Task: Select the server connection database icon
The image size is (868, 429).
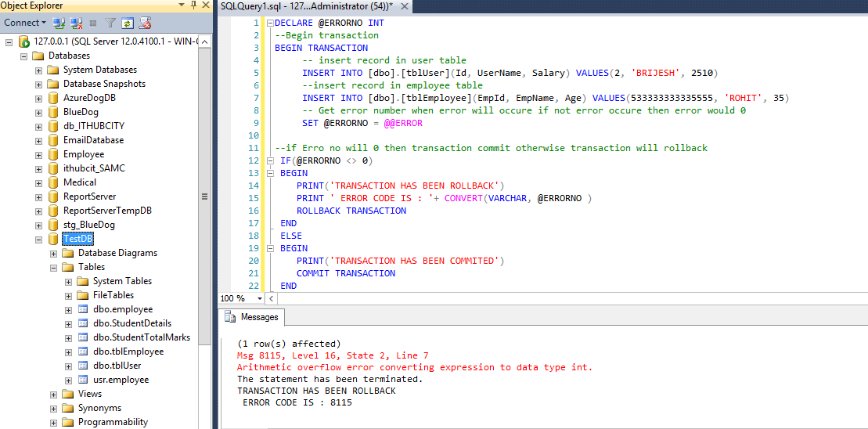Action: (x=23, y=41)
